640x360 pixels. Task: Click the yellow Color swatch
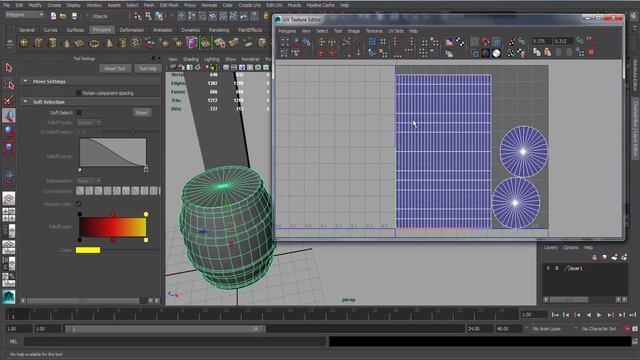[x=88, y=250]
